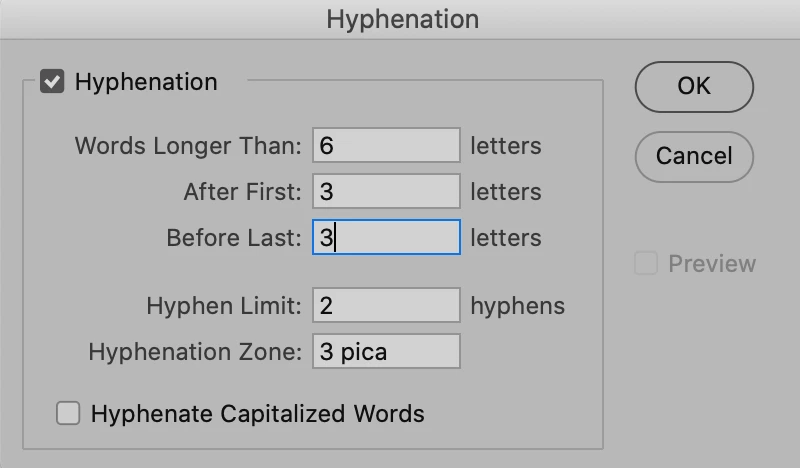Click the "Words Longer Than:" label

(188, 146)
